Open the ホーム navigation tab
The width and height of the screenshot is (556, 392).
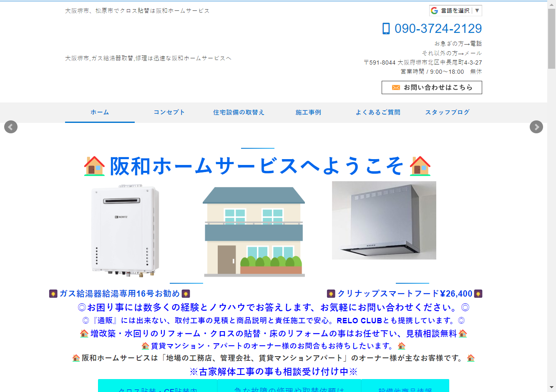pos(100,112)
